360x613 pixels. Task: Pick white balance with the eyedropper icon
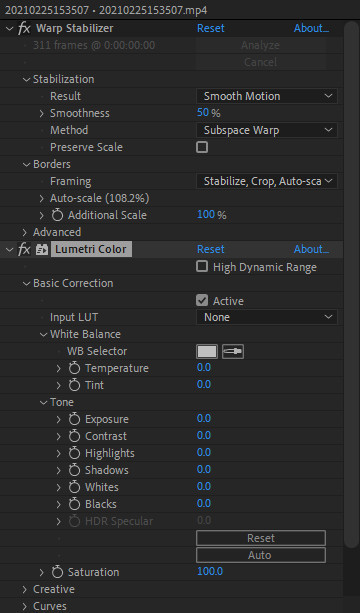point(233,351)
